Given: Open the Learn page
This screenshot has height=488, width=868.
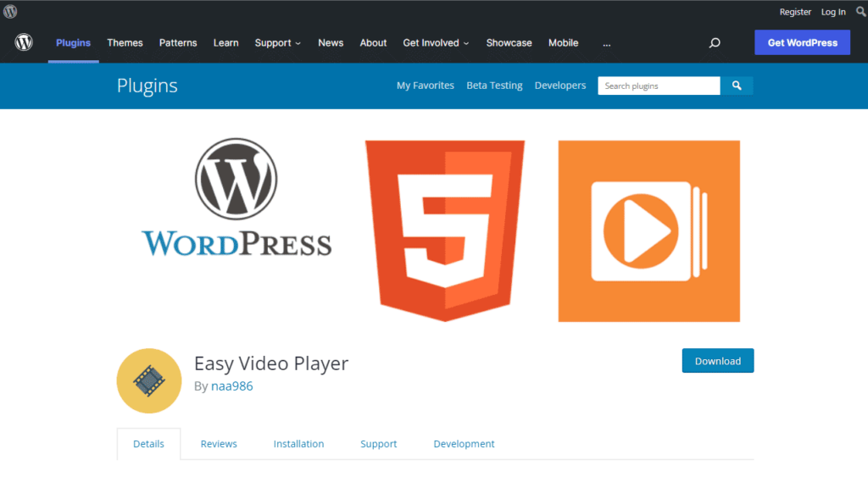Looking at the screenshot, I should 225,42.
